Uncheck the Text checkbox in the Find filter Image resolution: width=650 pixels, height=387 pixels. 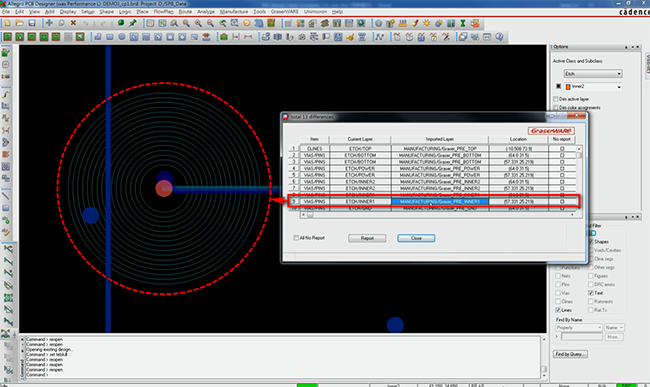590,293
